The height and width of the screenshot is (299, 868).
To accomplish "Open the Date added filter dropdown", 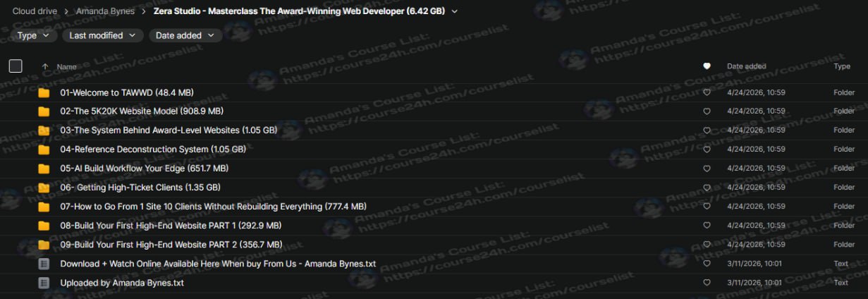I will tap(185, 35).
